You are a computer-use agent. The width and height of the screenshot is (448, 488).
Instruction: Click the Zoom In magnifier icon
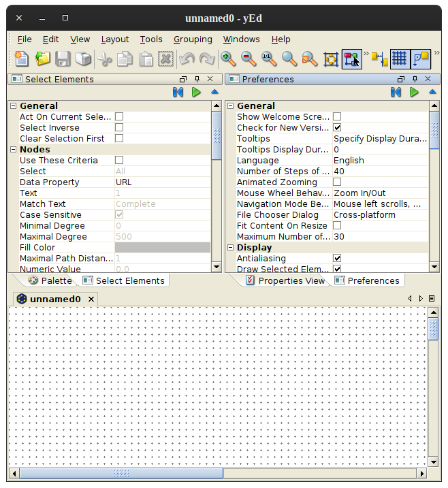pyautogui.click(x=228, y=59)
